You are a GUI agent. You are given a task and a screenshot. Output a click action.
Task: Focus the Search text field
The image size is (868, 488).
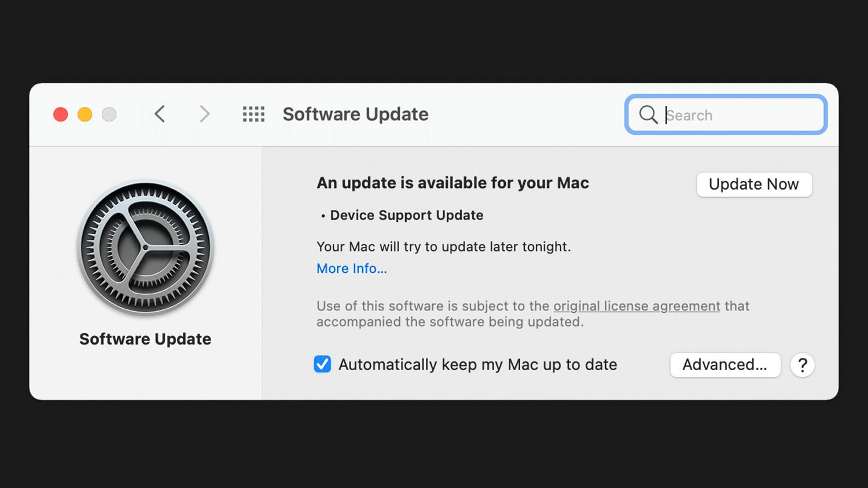726,114
